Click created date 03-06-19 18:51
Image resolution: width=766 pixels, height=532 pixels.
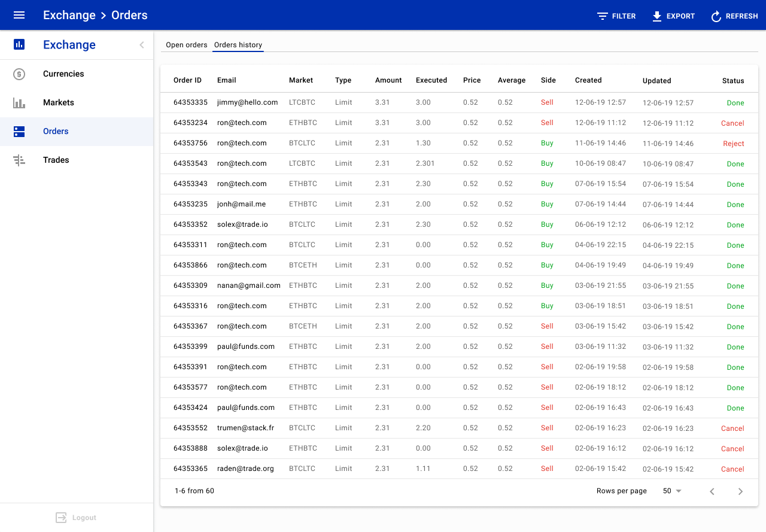(600, 306)
